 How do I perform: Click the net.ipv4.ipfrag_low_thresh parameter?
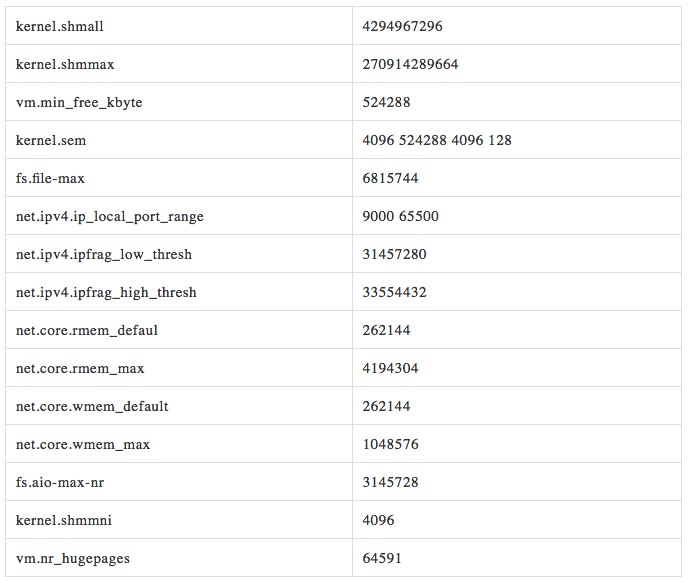point(104,254)
